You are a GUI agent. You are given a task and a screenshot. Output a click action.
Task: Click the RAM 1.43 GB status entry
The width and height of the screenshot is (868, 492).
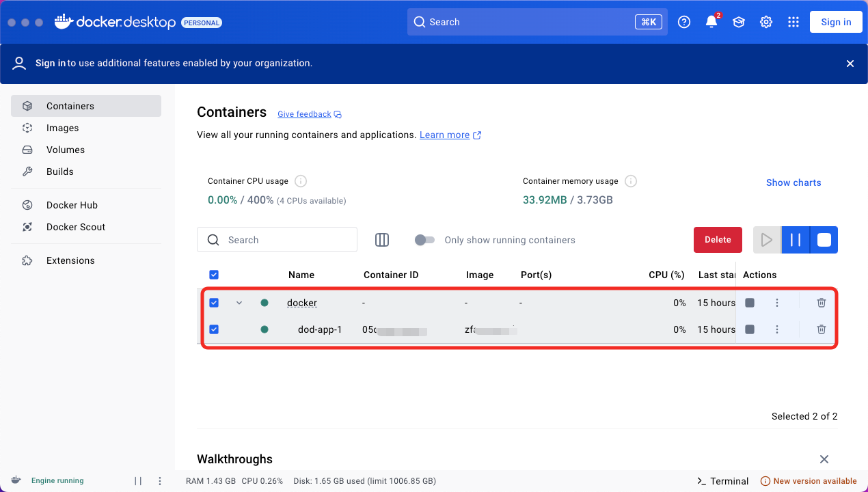point(211,481)
